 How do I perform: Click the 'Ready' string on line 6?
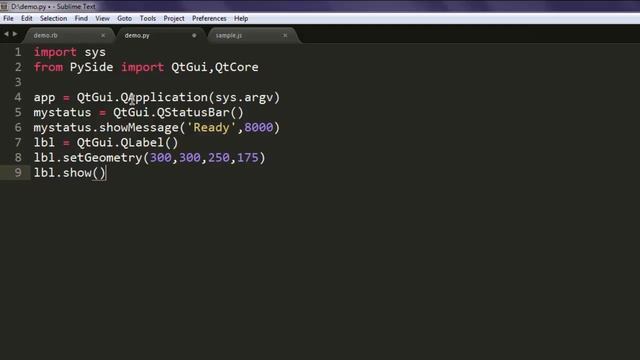211,127
